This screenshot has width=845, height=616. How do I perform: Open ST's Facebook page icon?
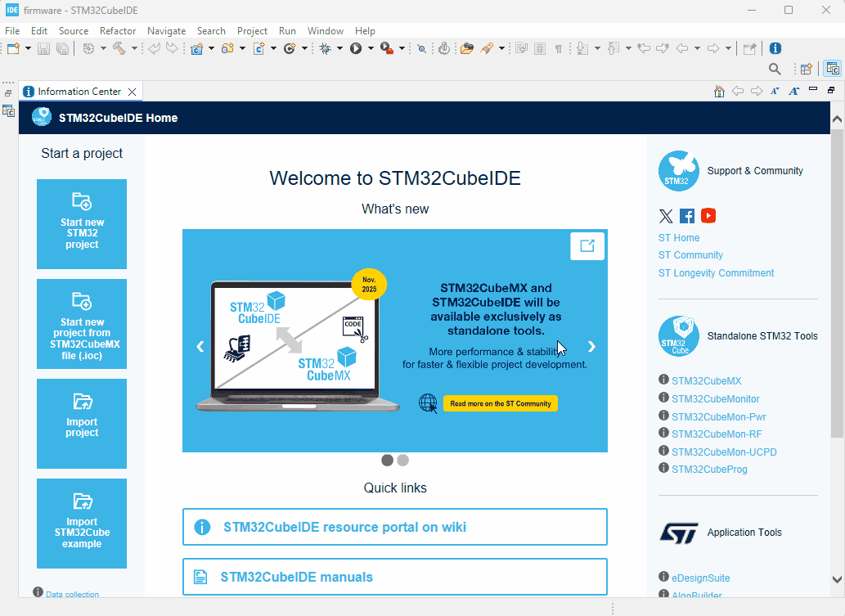pyautogui.click(x=686, y=215)
